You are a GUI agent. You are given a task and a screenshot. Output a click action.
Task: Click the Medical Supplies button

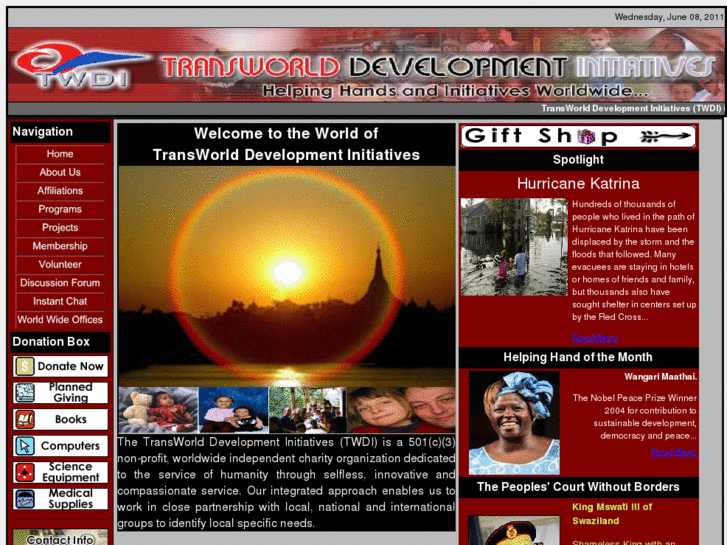click(x=60, y=499)
